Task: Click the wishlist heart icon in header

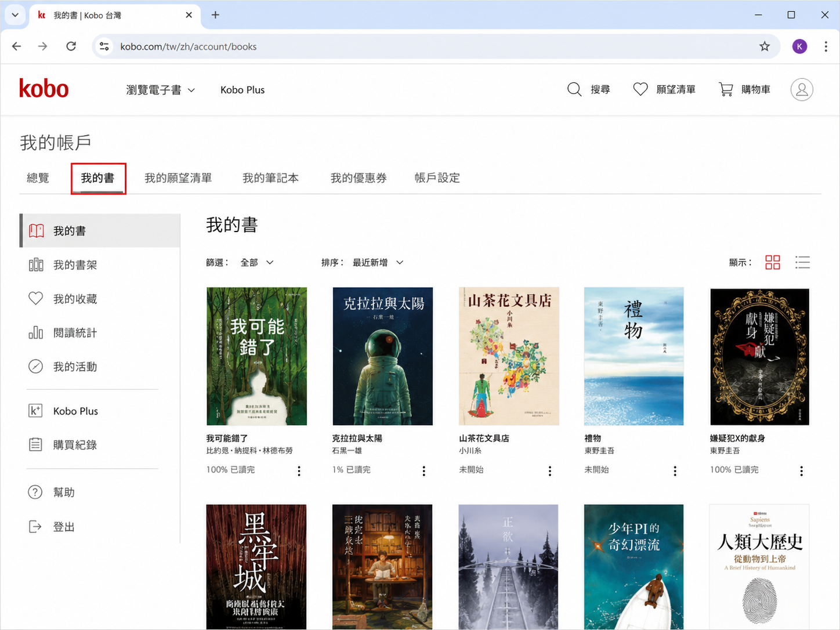Action: click(640, 89)
